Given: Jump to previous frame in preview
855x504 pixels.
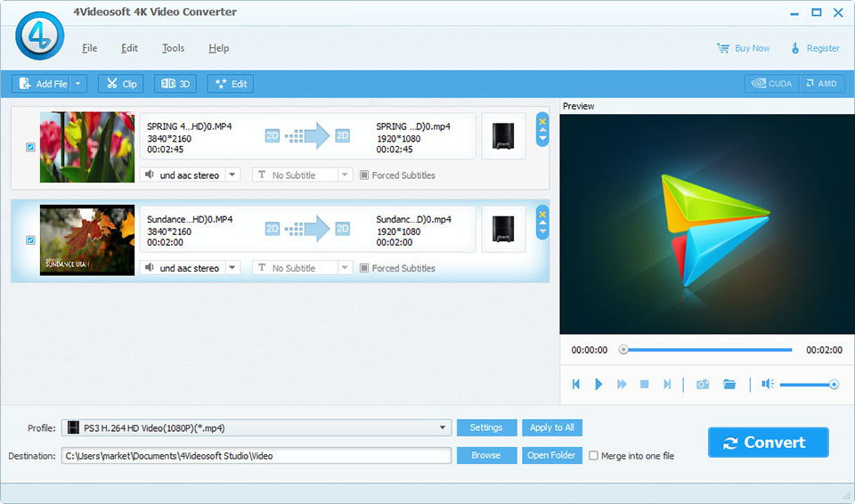Looking at the screenshot, I should pyautogui.click(x=576, y=384).
